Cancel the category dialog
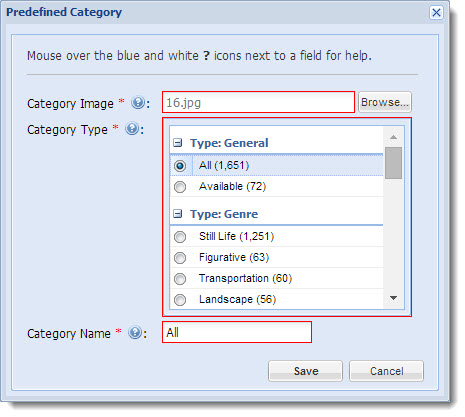Screen dimensions: 465x417 click(386, 371)
